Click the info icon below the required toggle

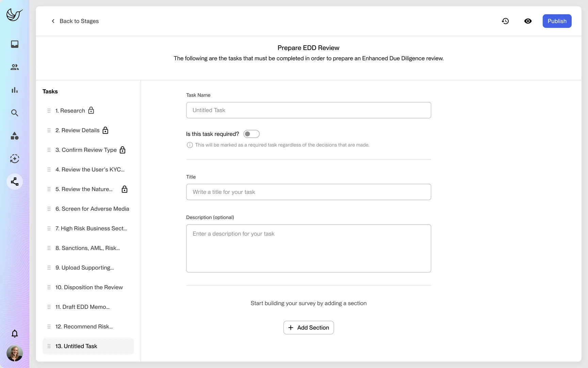point(190,145)
